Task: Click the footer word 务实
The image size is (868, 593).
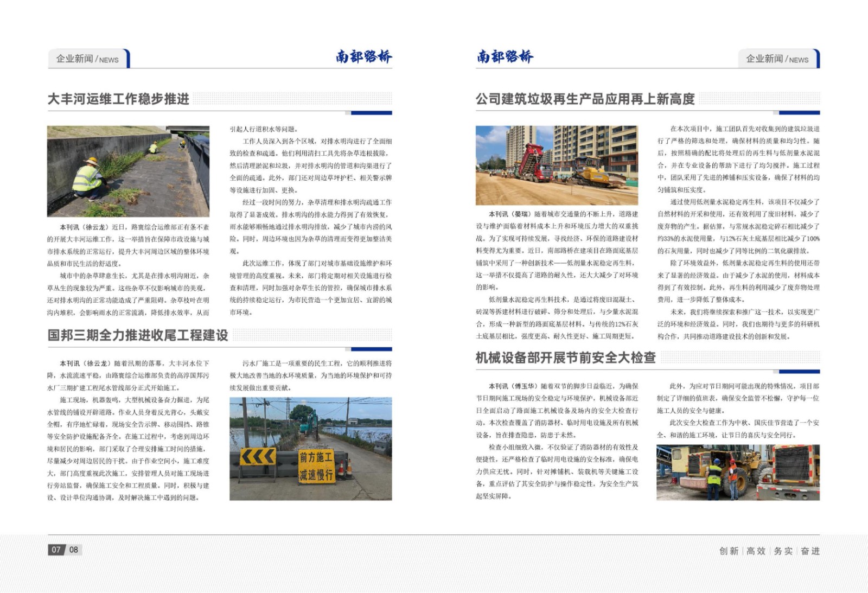Action: pyautogui.click(x=783, y=551)
